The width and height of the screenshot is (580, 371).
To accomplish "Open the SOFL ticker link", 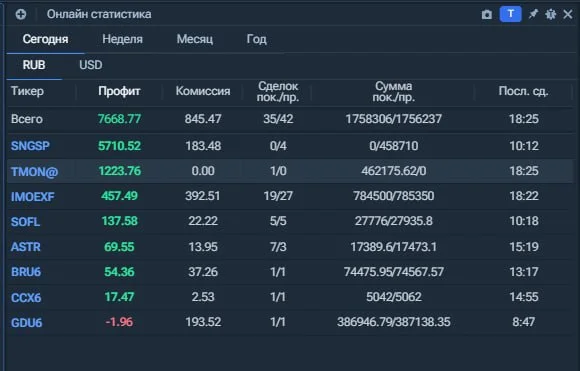I will (25, 222).
